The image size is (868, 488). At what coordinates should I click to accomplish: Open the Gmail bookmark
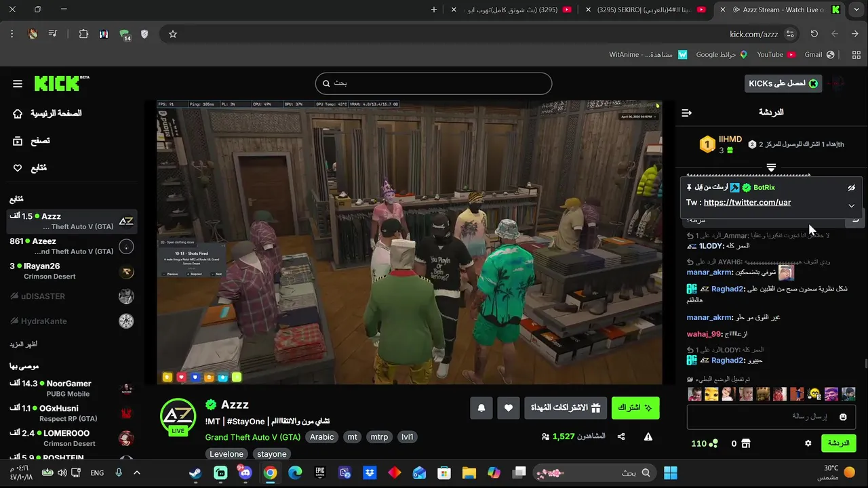[819, 55]
